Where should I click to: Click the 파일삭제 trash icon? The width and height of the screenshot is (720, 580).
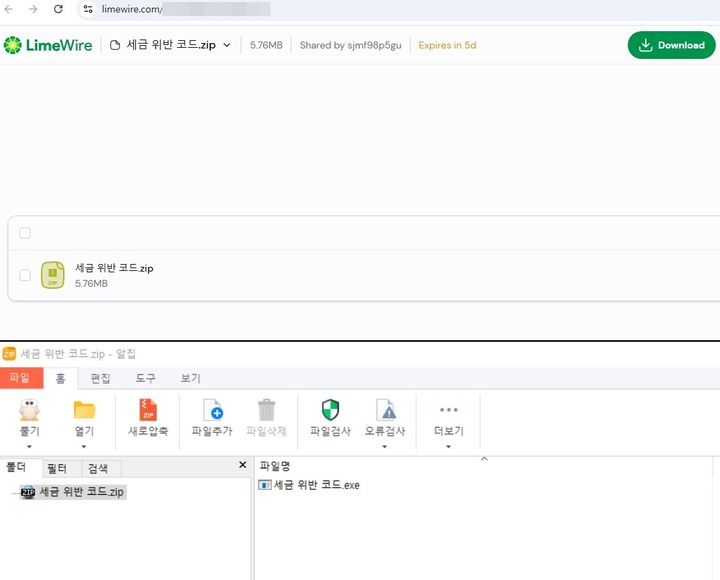(x=266, y=410)
